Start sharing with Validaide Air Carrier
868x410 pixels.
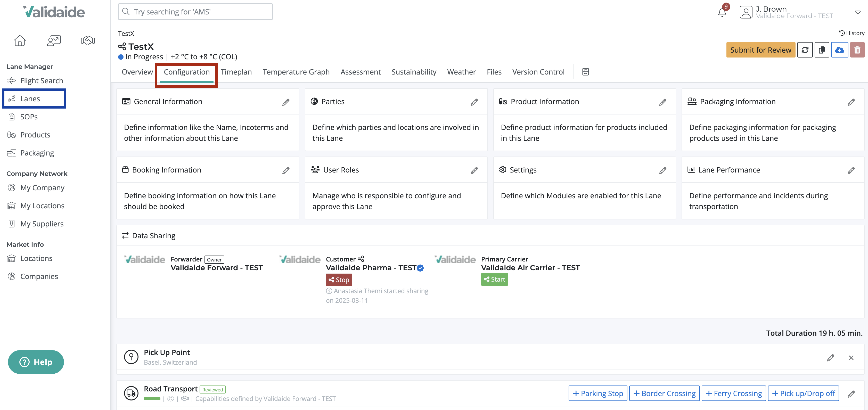(x=494, y=279)
